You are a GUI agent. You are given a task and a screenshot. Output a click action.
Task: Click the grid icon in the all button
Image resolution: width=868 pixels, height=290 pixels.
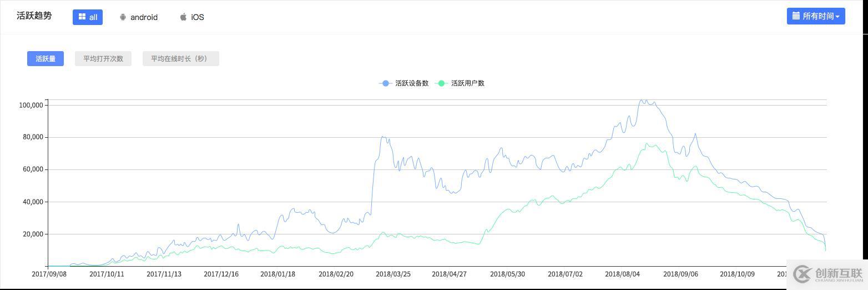[82, 17]
